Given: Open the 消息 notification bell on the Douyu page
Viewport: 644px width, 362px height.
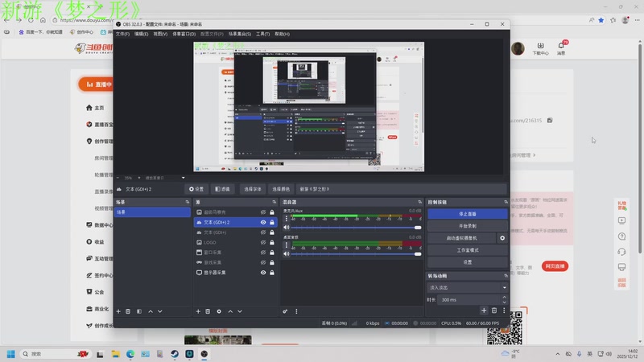Looking at the screenshot, I should point(561,48).
